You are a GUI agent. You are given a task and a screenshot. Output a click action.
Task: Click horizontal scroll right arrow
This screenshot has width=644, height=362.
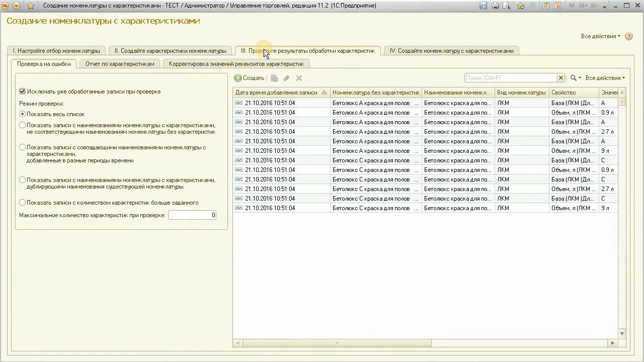(612, 343)
